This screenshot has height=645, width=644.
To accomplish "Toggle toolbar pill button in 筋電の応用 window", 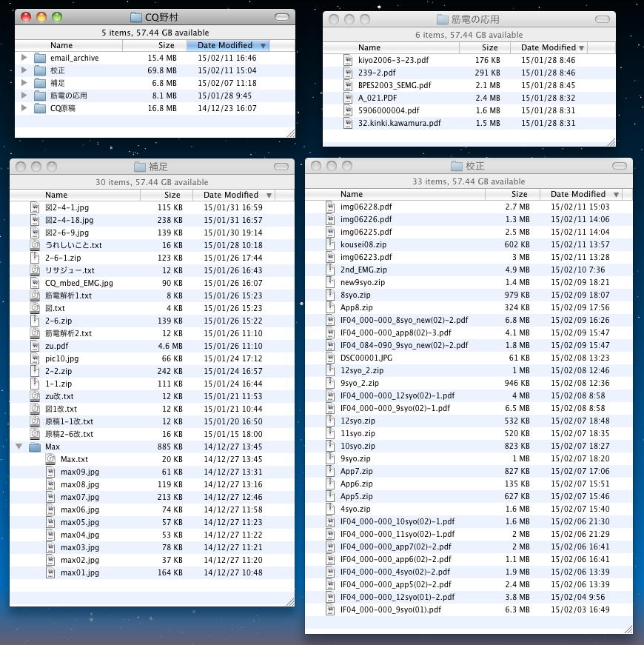I will [603, 19].
